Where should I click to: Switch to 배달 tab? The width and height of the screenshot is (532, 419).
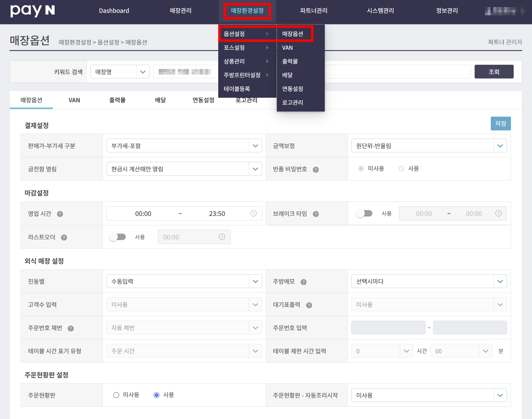point(161,100)
